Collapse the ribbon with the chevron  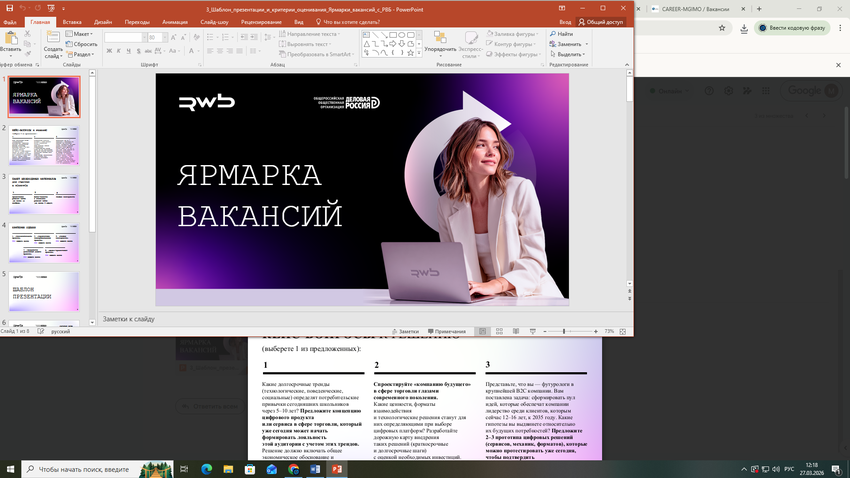627,64
